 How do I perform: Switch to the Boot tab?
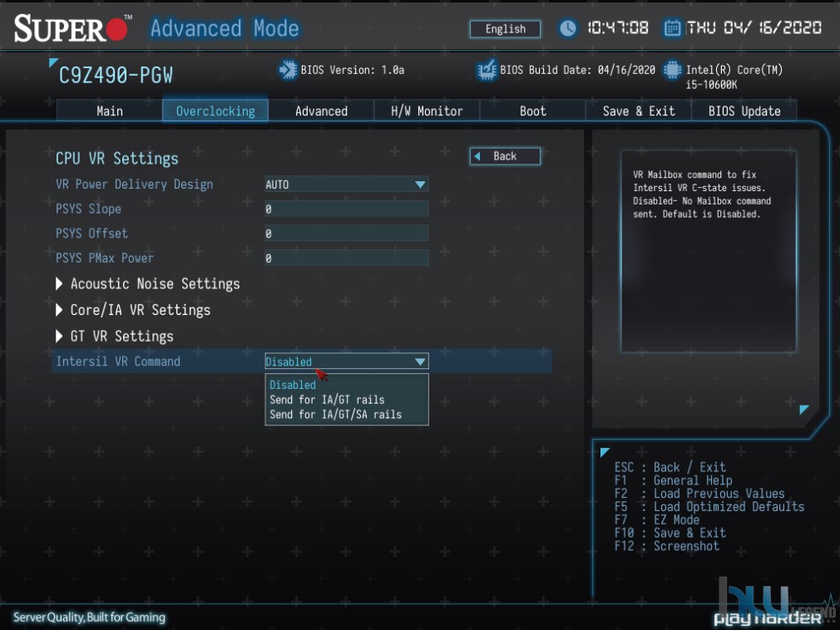click(532, 111)
